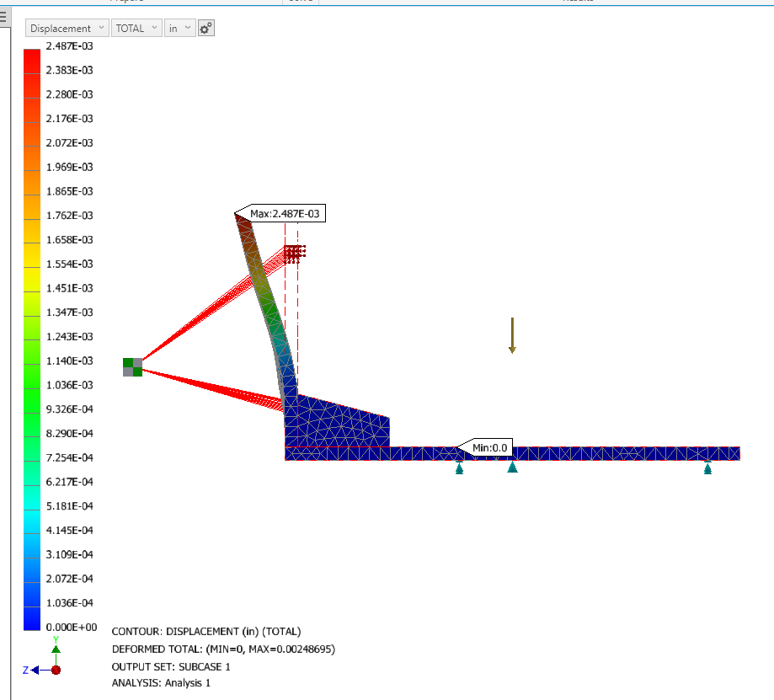Click the dark blue bottom band of legend

click(x=32, y=617)
